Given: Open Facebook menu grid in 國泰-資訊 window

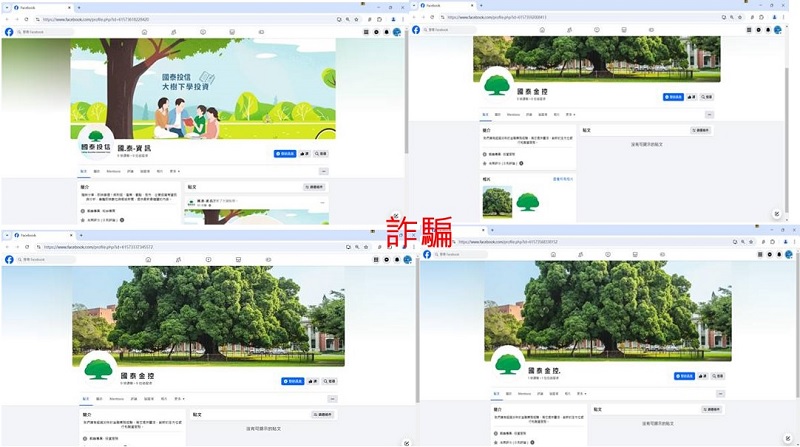Looking at the screenshot, I should coord(366,32).
